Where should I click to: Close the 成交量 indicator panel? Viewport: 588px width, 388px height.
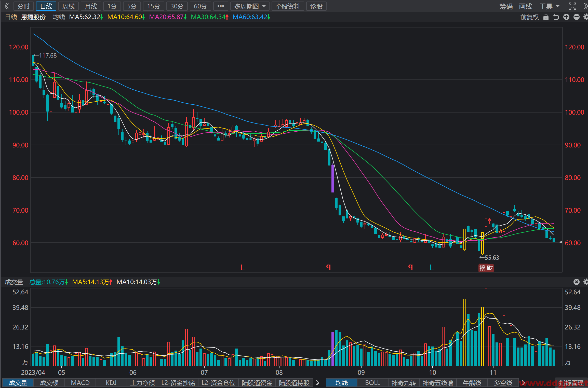tap(576, 282)
